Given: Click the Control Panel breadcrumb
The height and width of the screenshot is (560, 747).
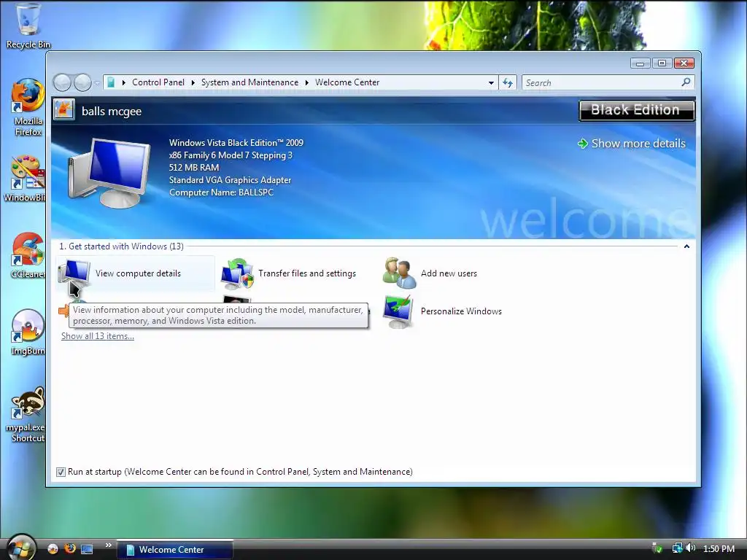Looking at the screenshot, I should 158,82.
